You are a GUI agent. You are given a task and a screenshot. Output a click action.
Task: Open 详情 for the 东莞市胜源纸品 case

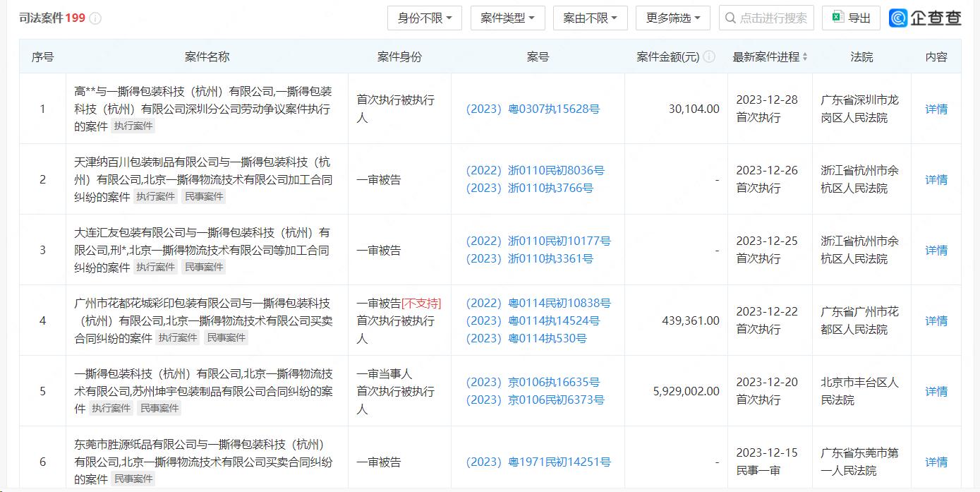936,462
